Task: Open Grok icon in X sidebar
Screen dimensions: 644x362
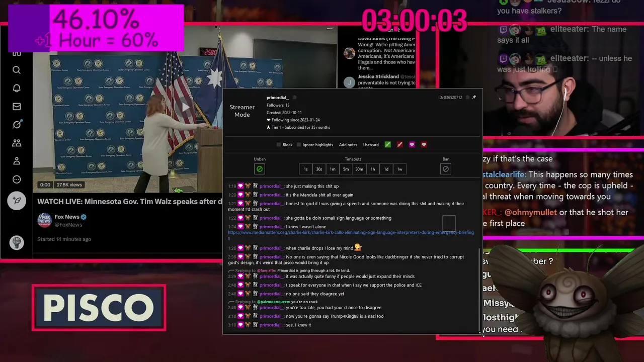Action: pos(17,125)
